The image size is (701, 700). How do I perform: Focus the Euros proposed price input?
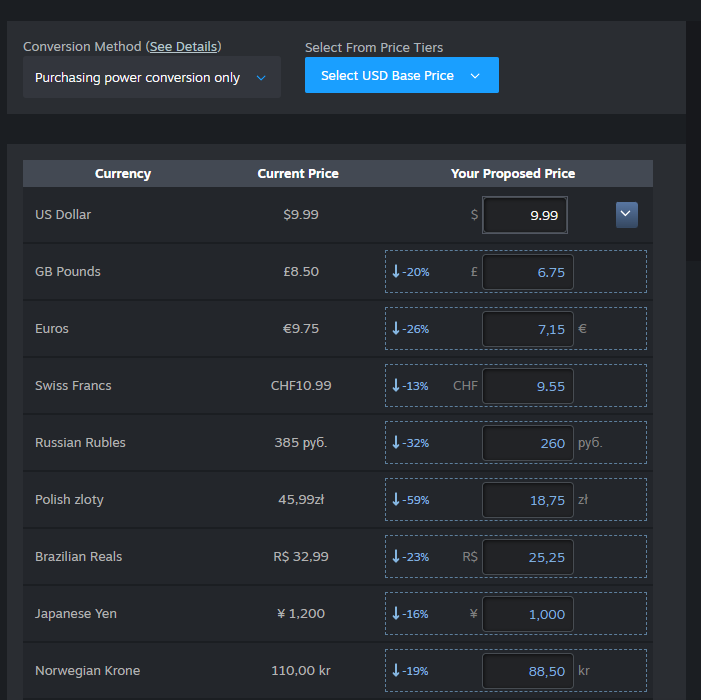528,329
